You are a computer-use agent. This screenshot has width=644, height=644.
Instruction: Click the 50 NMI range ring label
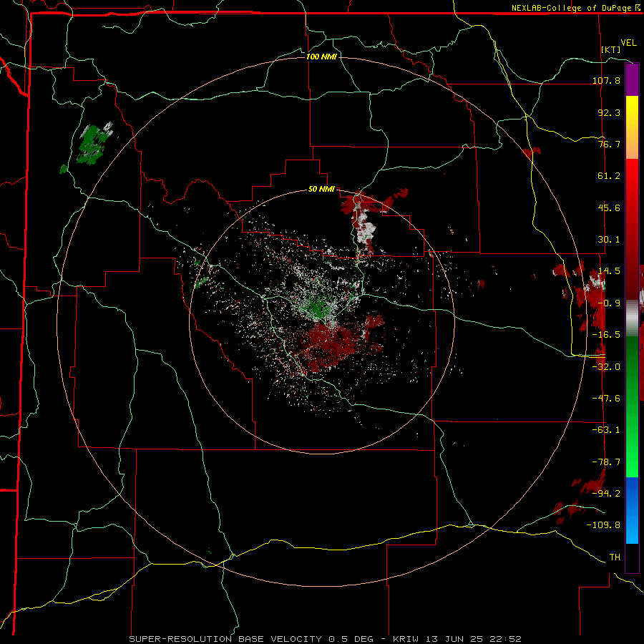click(x=321, y=190)
